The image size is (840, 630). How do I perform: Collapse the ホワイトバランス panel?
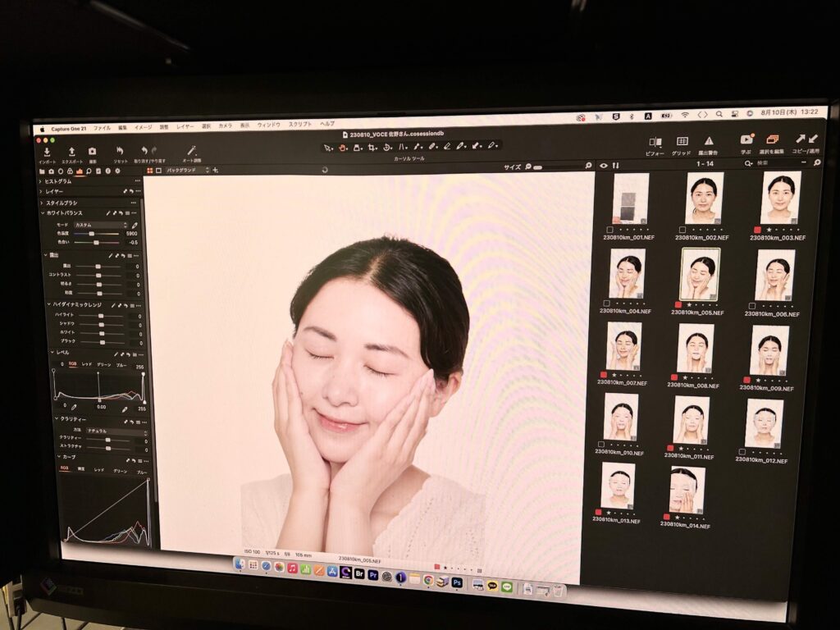43,213
